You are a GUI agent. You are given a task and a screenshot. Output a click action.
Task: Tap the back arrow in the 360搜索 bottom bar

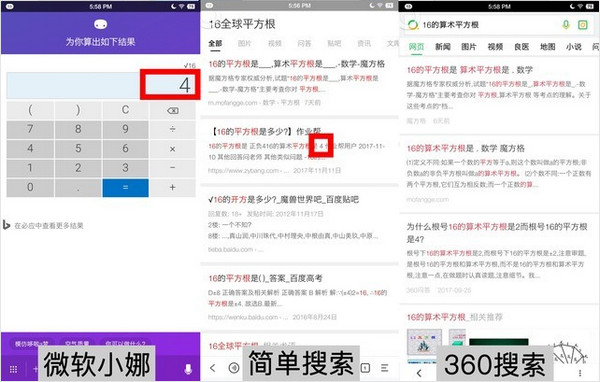(x=419, y=372)
